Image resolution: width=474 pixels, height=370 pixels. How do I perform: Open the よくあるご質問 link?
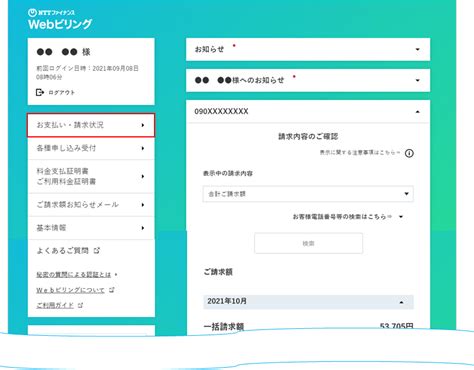pyautogui.click(x=62, y=250)
